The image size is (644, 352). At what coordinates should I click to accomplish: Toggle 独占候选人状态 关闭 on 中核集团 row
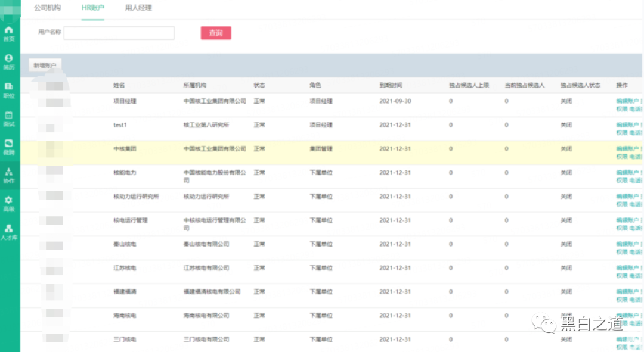pyautogui.click(x=566, y=149)
